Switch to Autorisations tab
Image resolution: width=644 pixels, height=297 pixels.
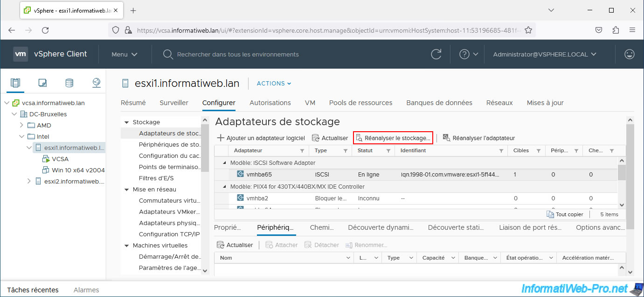(x=270, y=103)
